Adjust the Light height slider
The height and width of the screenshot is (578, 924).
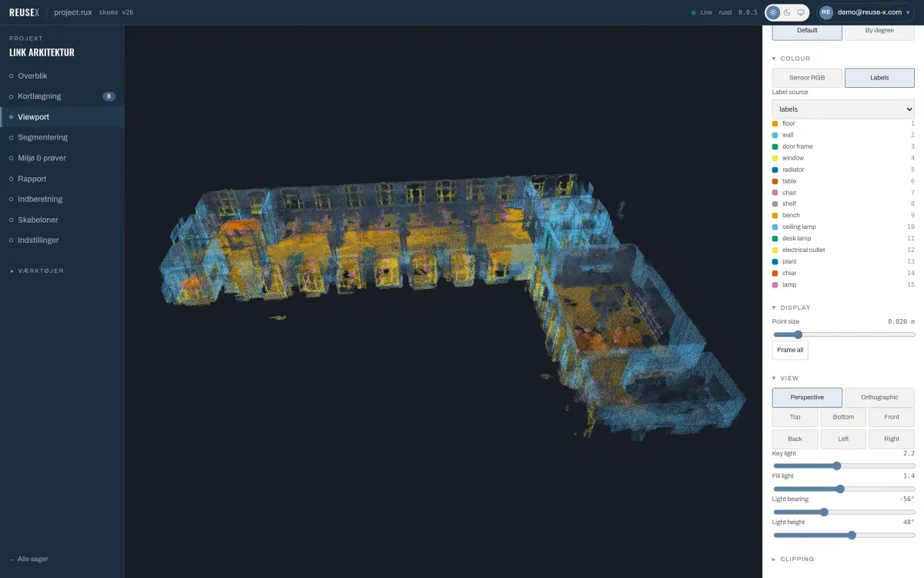tap(843, 535)
